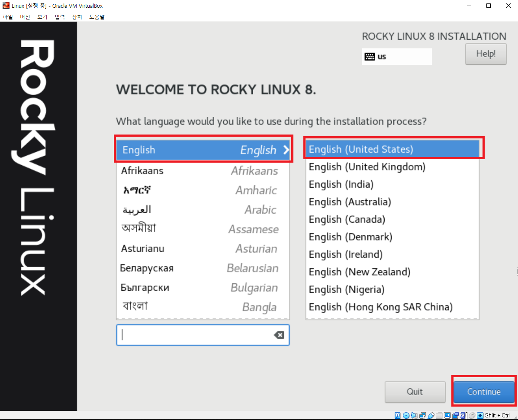The height and width of the screenshot is (420, 518).
Task: Focus the language search input field
Action: click(x=203, y=335)
